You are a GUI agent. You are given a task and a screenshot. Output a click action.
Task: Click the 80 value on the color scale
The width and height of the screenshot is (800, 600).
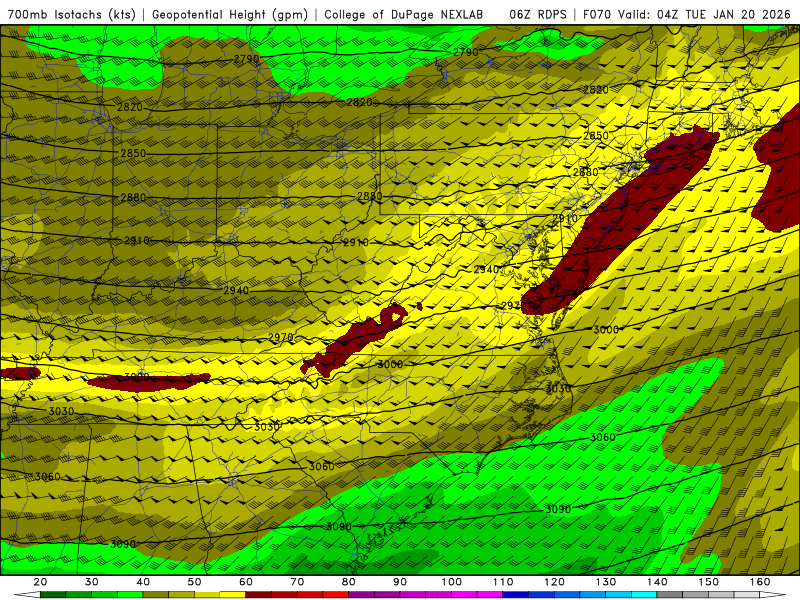point(348,582)
